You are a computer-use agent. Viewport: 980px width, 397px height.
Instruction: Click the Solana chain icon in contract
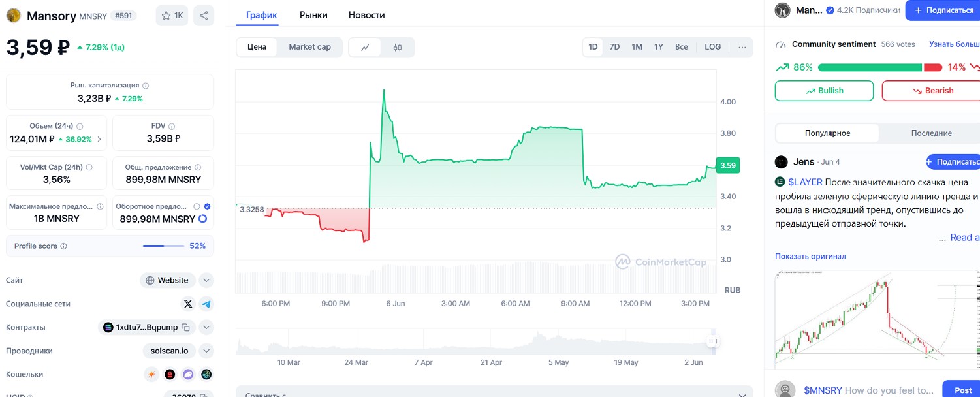[x=108, y=327]
